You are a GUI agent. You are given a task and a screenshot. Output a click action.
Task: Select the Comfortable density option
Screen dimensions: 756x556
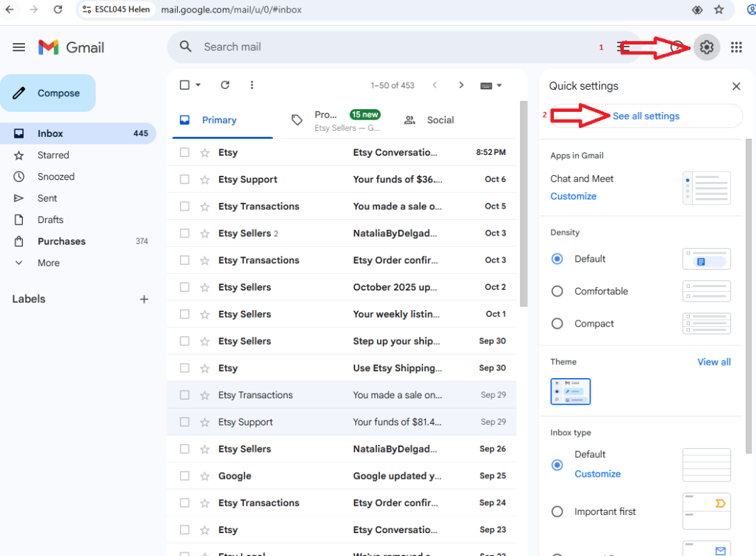557,291
